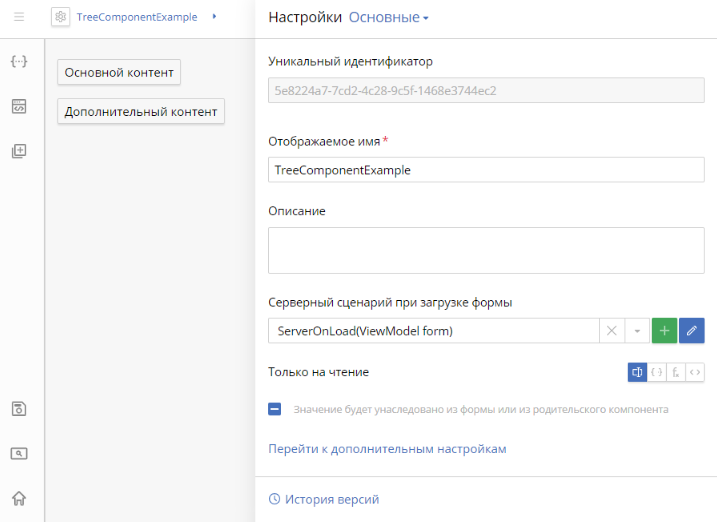Click the Перейти к дополнительным настройкам link

[387, 449]
